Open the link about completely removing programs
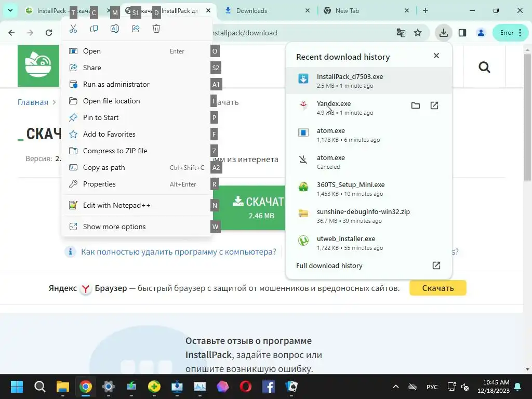Screen dimensions: 532x399 (179, 252)
